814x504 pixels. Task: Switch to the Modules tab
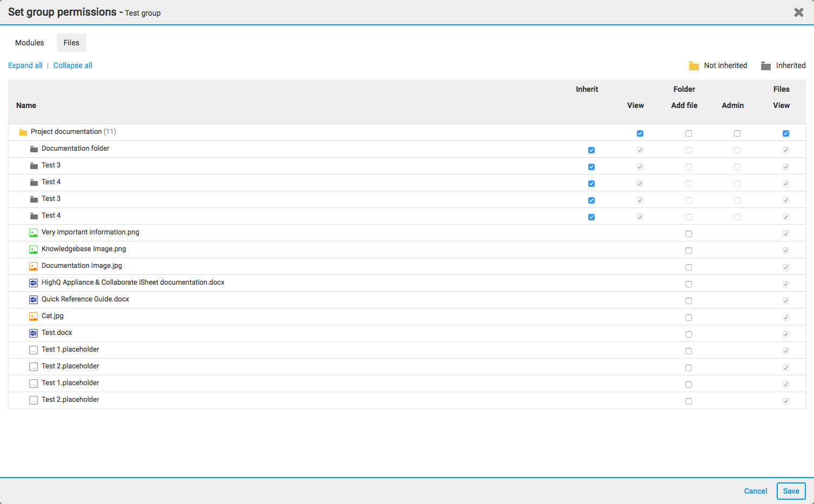pyautogui.click(x=30, y=43)
